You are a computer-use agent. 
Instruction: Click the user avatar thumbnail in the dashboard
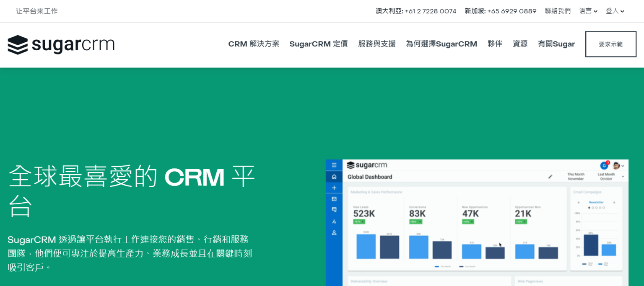(x=616, y=166)
